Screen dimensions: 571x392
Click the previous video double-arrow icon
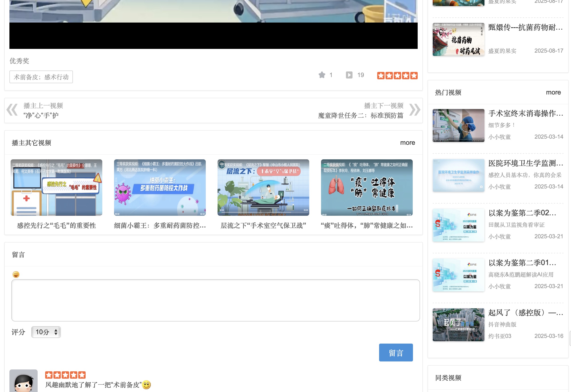tap(12, 110)
